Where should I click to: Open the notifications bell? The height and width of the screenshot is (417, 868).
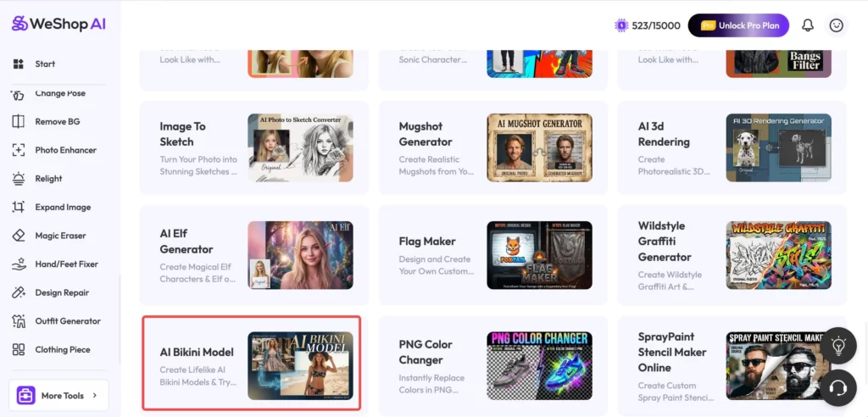coord(808,25)
